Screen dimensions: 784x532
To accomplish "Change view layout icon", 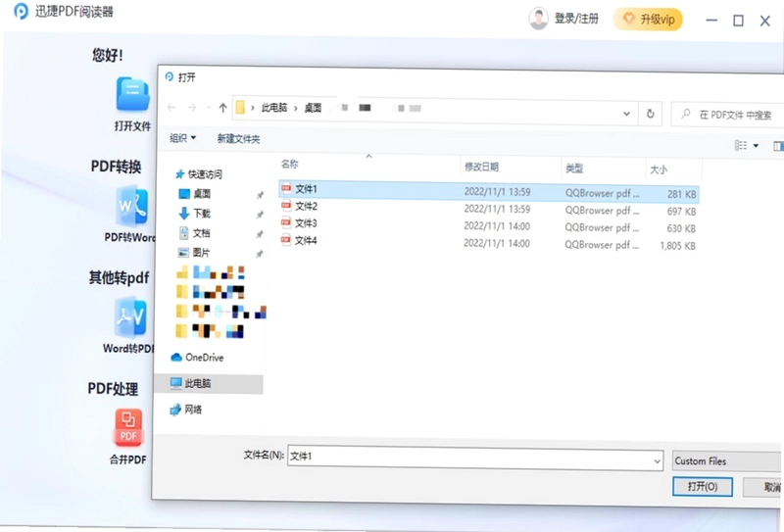I will pos(741,145).
